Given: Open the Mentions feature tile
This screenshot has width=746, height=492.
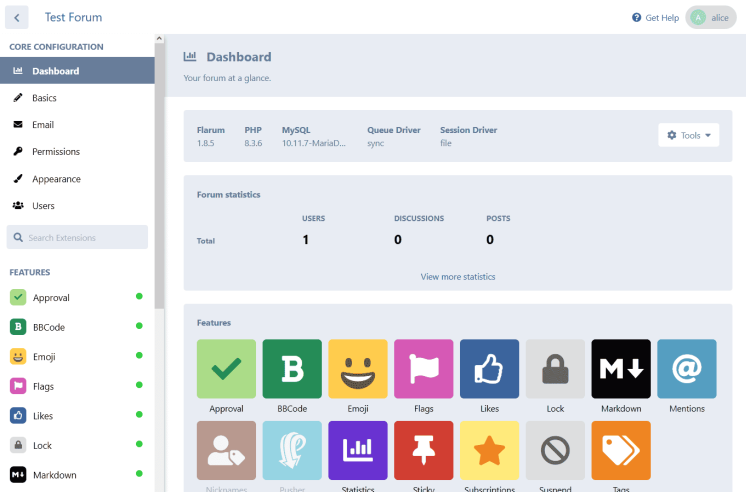Looking at the screenshot, I should click(x=687, y=369).
